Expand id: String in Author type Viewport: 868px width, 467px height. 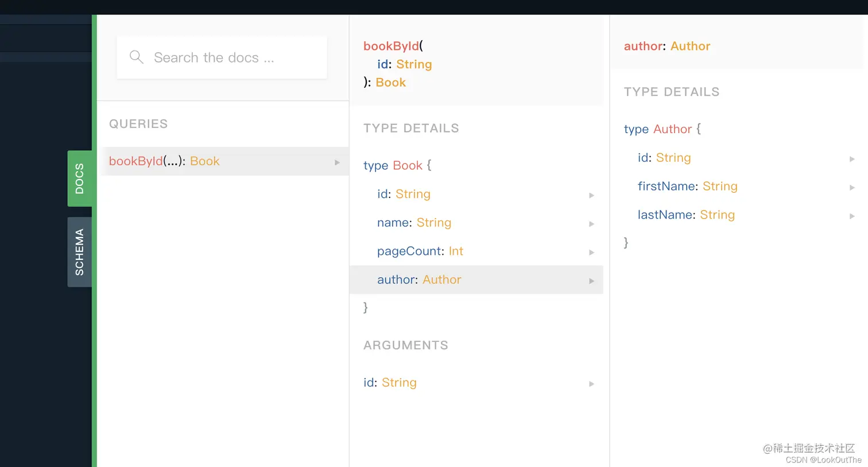click(x=852, y=159)
